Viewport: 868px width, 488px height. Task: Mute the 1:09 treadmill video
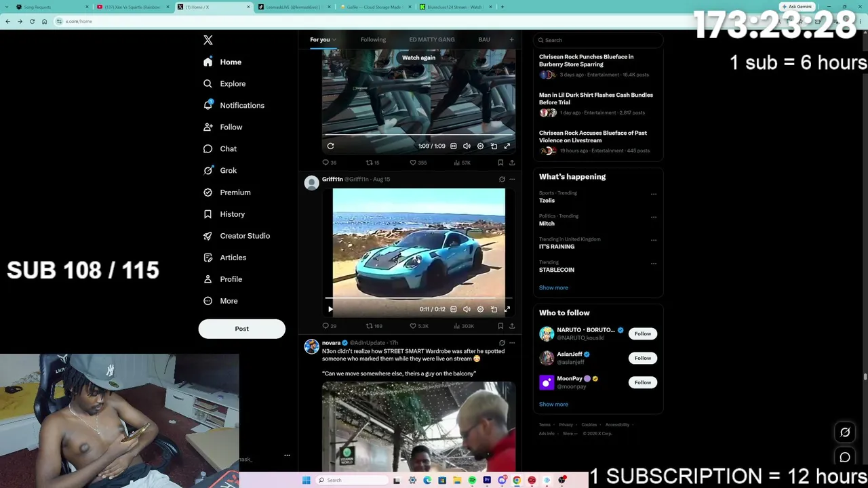[x=467, y=146]
